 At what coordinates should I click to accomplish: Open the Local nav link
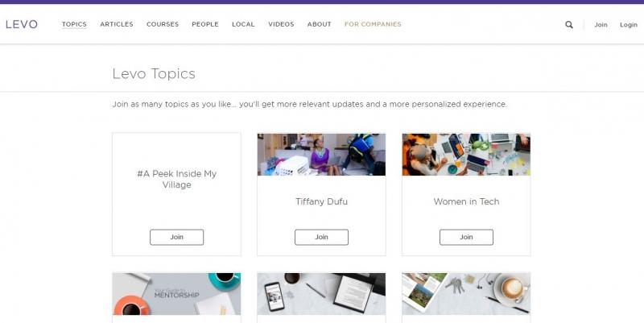click(x=243, y=24)
